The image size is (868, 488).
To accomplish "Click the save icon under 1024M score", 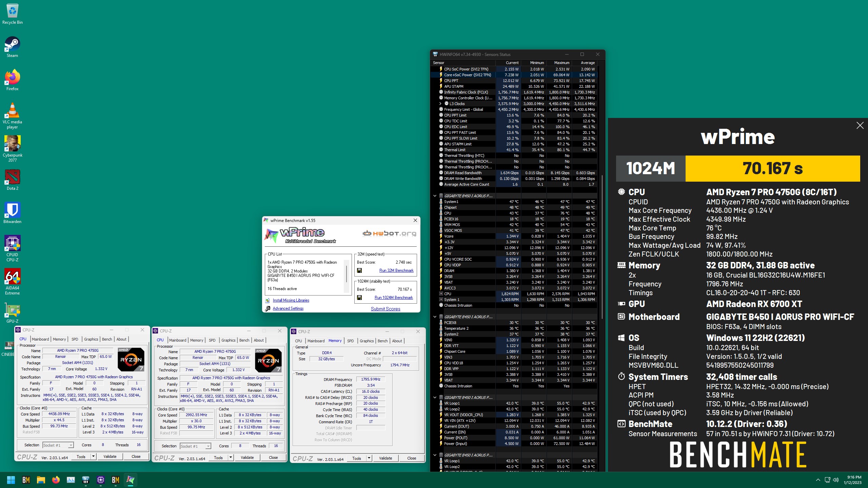I will point(359,298).
